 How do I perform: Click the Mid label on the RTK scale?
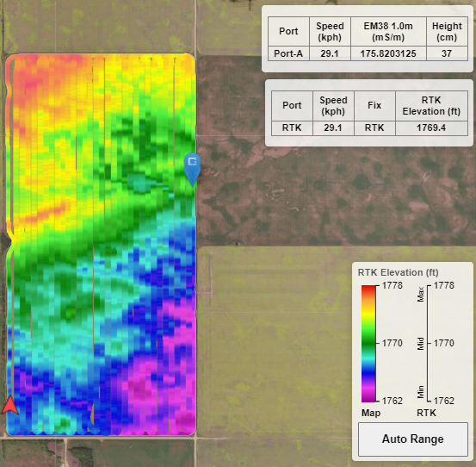point(421,344)
